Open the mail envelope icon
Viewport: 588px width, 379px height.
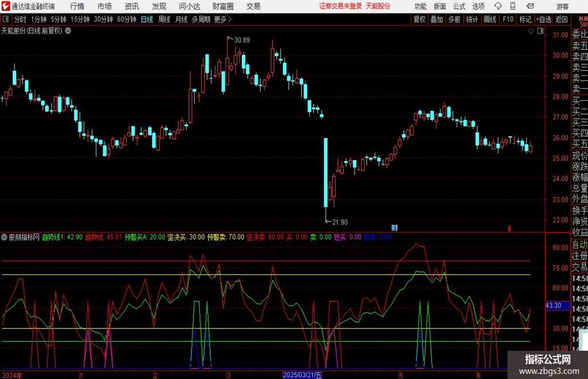coord(530,6)
